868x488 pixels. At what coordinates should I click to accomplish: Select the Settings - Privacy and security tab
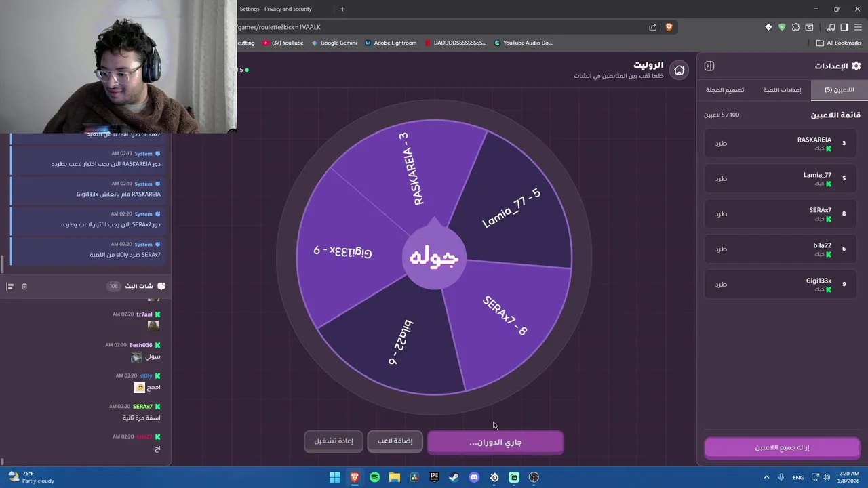[275, 9]
